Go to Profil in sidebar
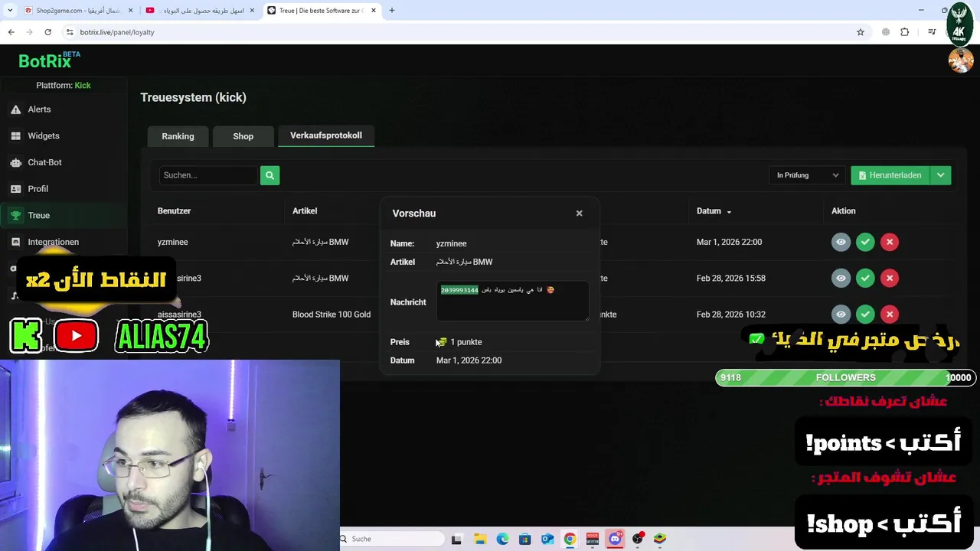The image size is (980, 551). click(38, 189)
